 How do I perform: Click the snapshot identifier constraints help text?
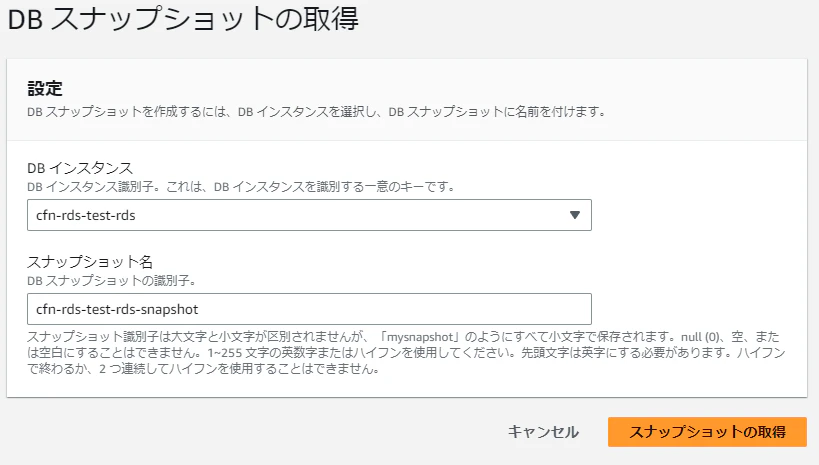(x=406, y=353)
